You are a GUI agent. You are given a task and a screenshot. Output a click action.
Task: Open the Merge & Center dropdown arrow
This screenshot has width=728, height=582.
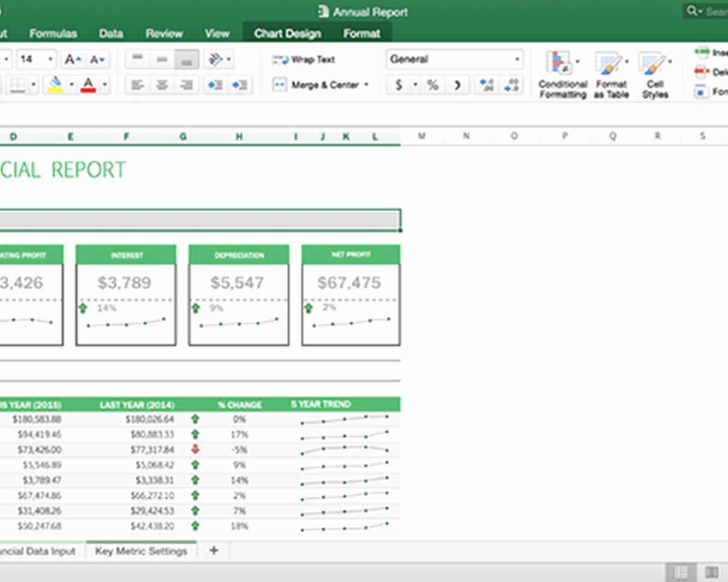pyautogui.click(x=367, y=85)
